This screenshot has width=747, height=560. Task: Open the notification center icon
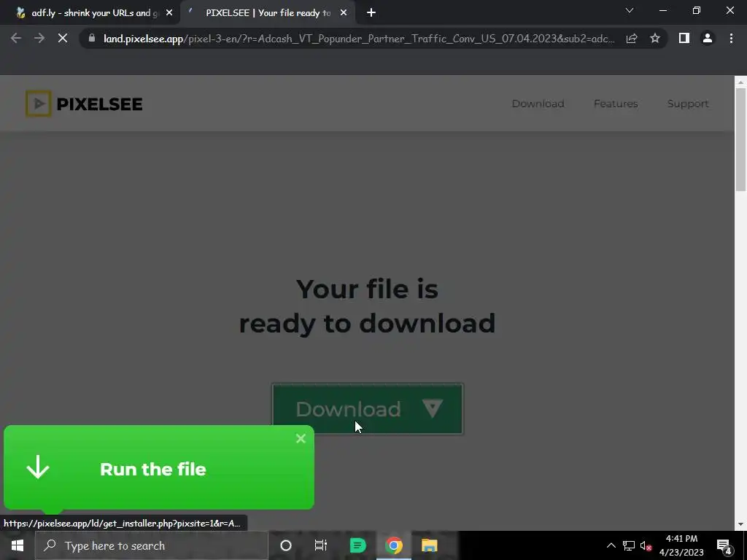tap(724, 546)
